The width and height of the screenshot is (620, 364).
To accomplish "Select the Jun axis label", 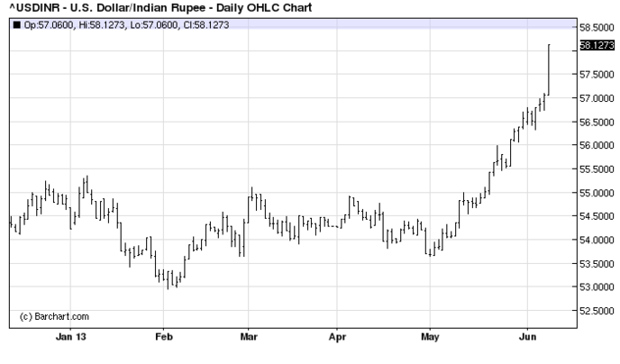I will (527, 337).
